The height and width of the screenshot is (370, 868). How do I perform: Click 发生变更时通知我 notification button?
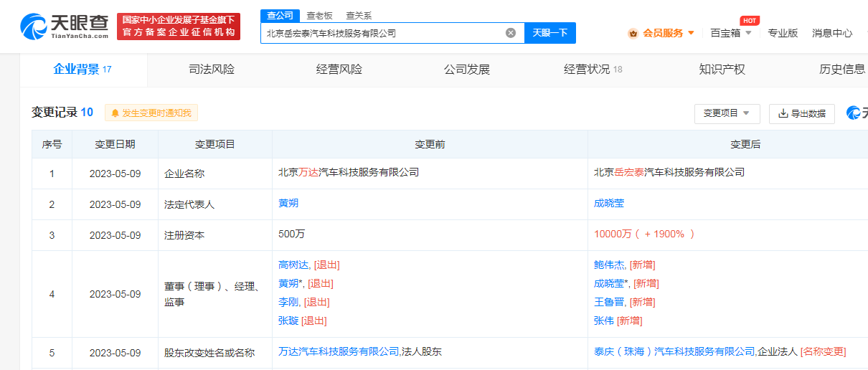tap(151, 113)
